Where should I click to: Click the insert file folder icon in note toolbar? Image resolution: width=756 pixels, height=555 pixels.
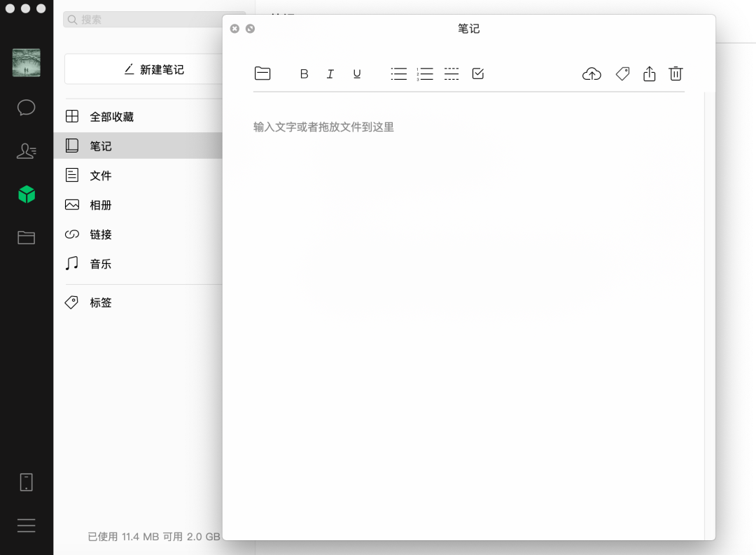point(262,73)
